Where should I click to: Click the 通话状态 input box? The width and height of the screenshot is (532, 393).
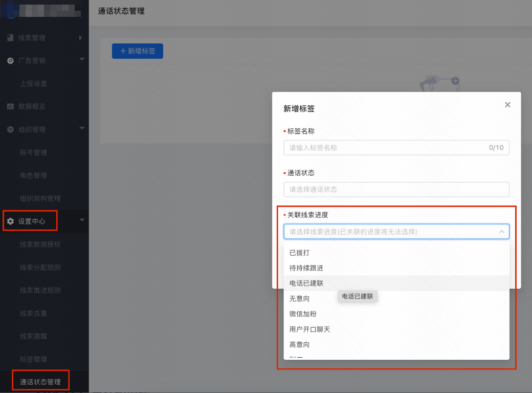click(x=396, y=189)
